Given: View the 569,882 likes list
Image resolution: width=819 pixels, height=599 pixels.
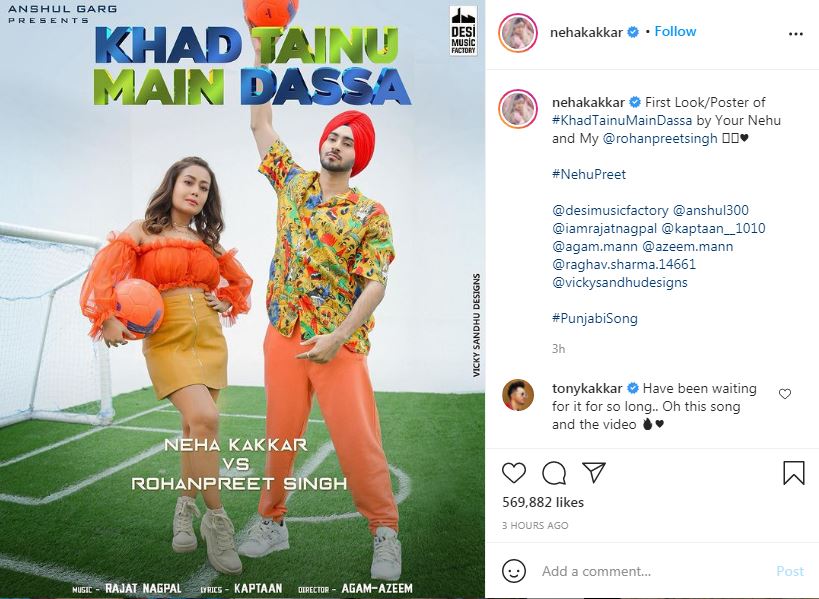Looking at the screenshot, I should point(543,502).
